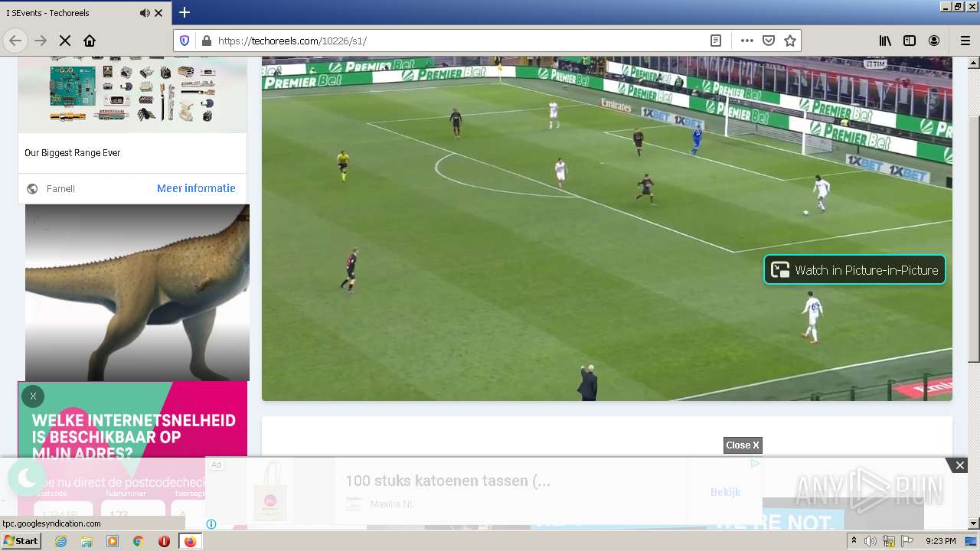Click the forward navigation arrow

click(x=41, y=41)
